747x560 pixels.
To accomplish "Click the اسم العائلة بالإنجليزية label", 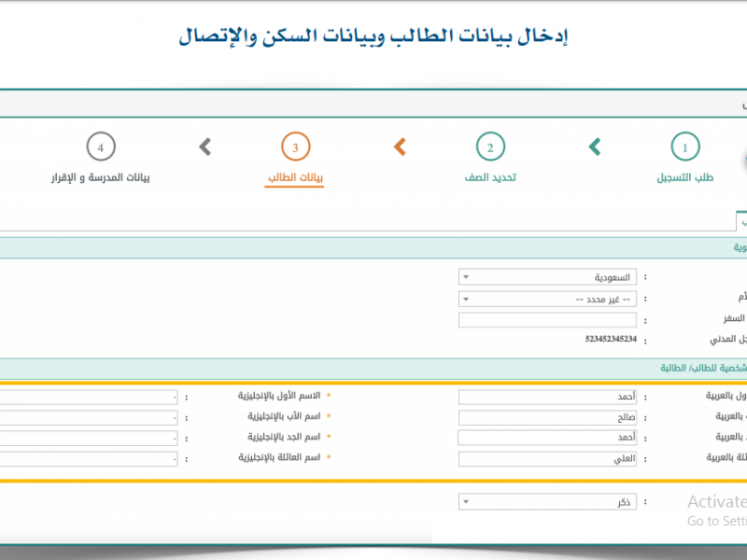I will (x=279, y=457).
